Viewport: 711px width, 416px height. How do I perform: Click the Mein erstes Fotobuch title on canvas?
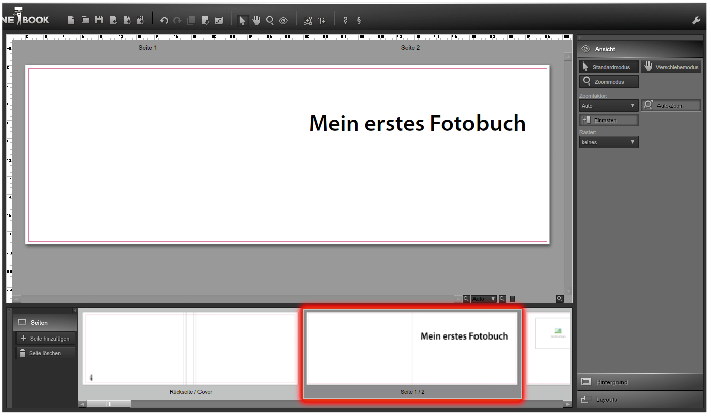pyautogui.click(x=417, y=123)
